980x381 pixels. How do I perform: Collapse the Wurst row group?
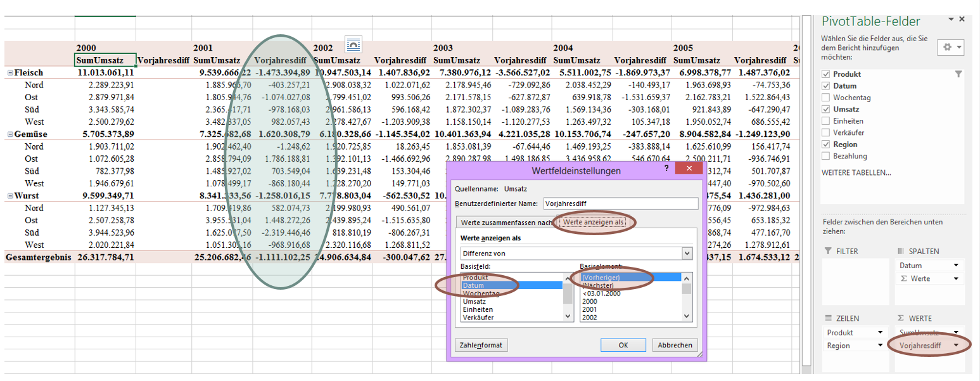pyautogui.click(x=10, y=196)
